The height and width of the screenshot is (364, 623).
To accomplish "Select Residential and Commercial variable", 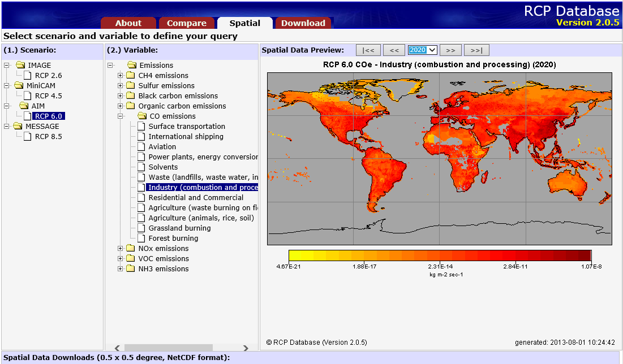I will [x=196, y=197].
